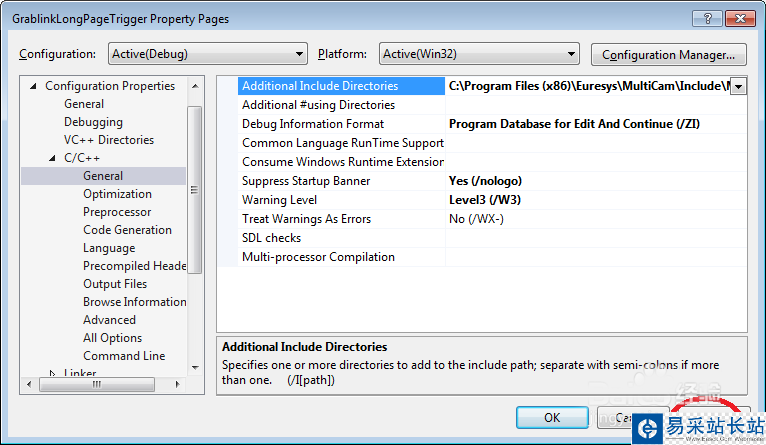This screenshot has width=766, height=445.
Task: Expand the Linker tree node arrow
Action: pyautogui.click(x=54, y=374)
